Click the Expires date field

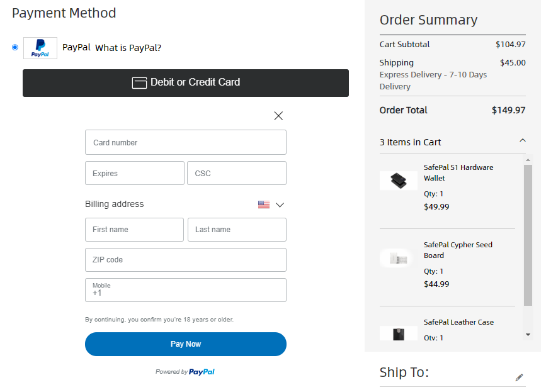click(135, 173)
